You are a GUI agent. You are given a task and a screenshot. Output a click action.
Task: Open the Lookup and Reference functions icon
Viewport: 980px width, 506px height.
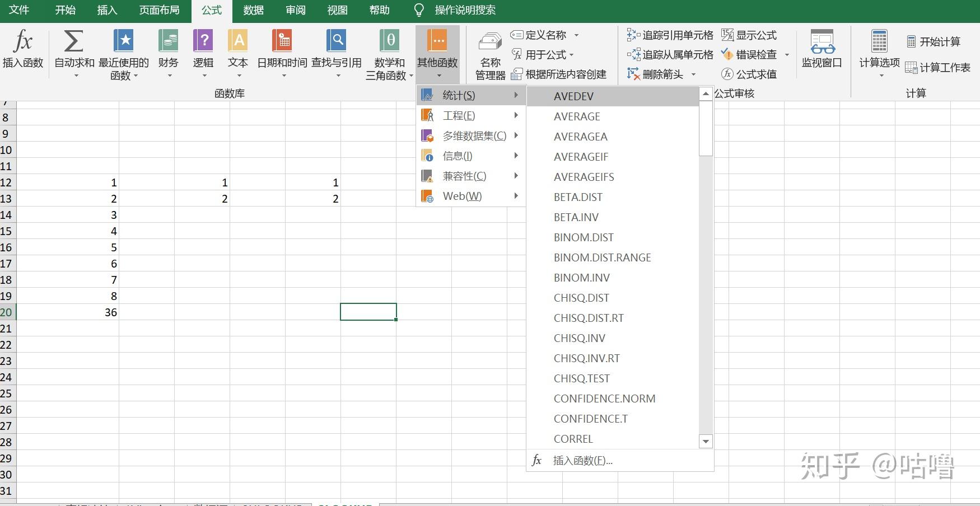pyautogui.click(x=337, y=41)
